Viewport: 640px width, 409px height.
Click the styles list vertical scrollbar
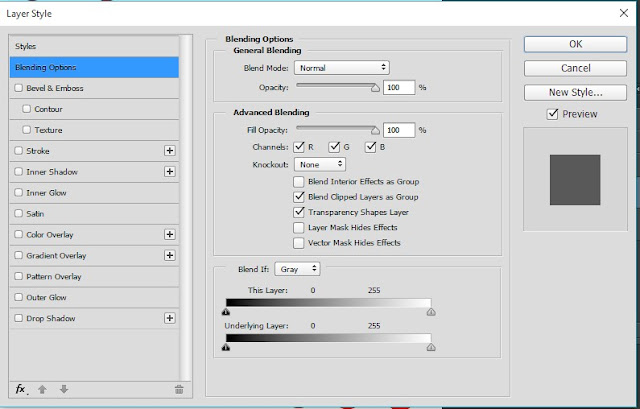click(x=187, y=208)
